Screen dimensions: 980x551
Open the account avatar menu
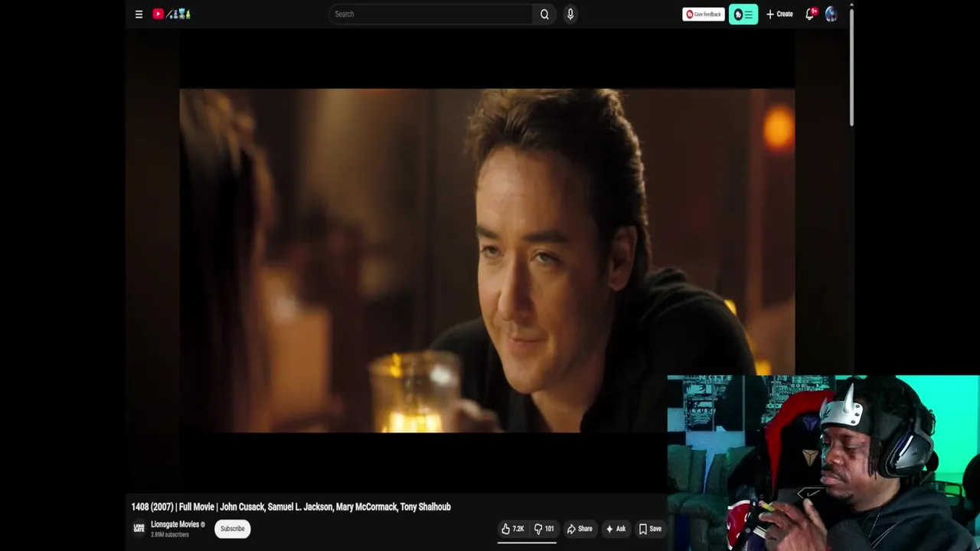pyautogui.click(x=831, y=14)
